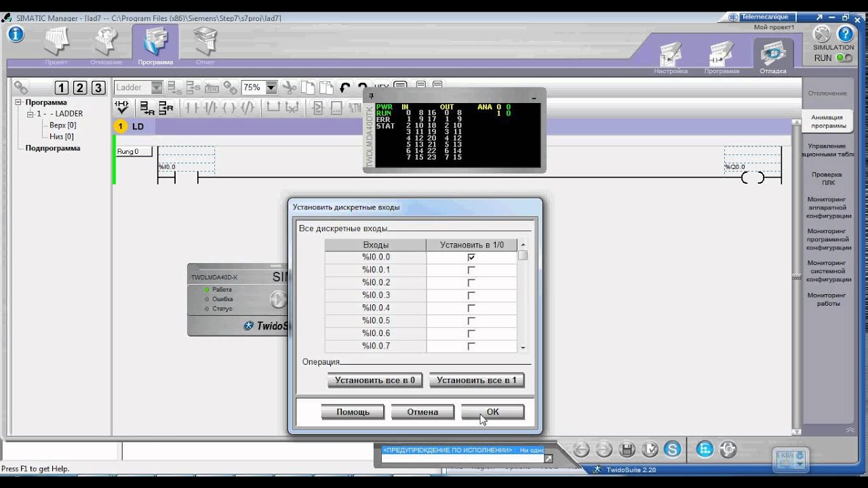Click the add rung icon with R
This screenshot has height=488, width=868.
166,107
